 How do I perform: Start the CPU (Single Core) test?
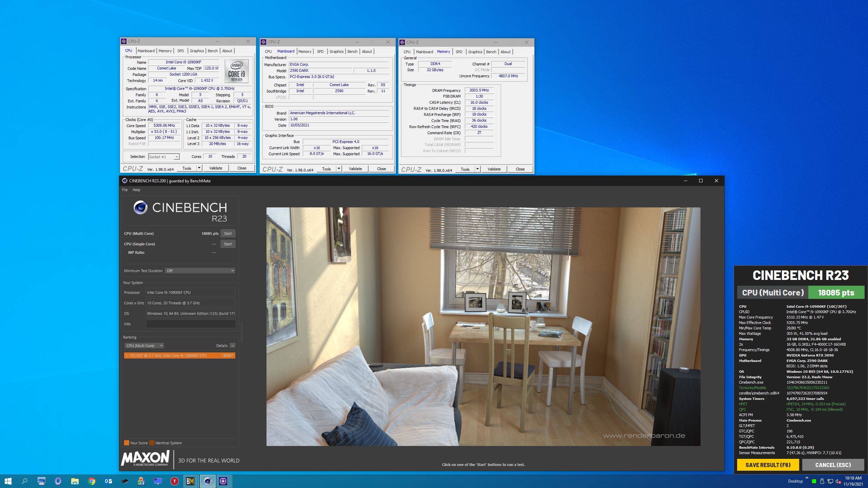click(228, 244)
